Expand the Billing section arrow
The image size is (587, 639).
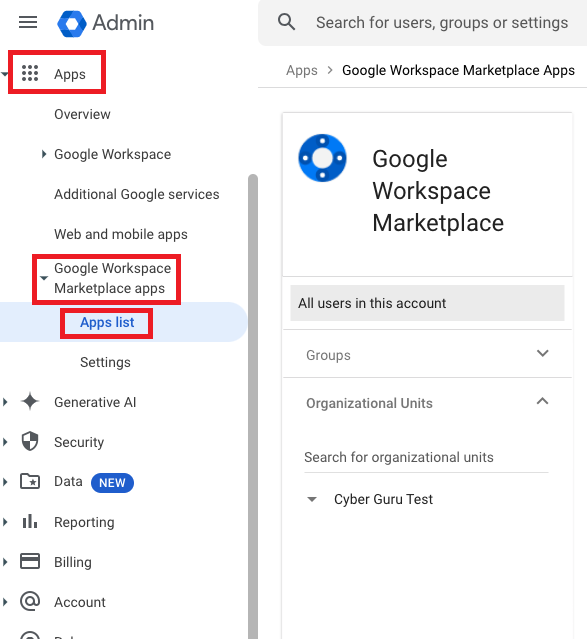click(x=5, y=562)
